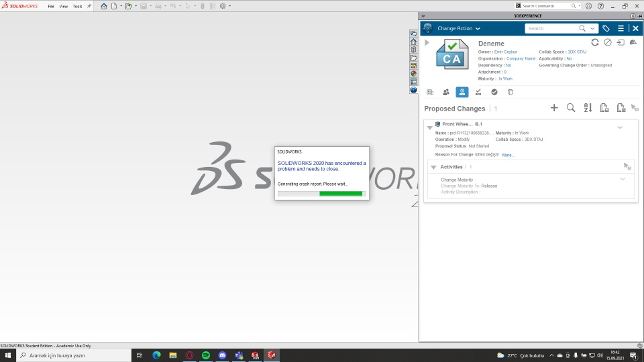Open the hamburger menu in 3DEXPERIENCE header
This screenshot has height=362, width=644.
[621, 28]
